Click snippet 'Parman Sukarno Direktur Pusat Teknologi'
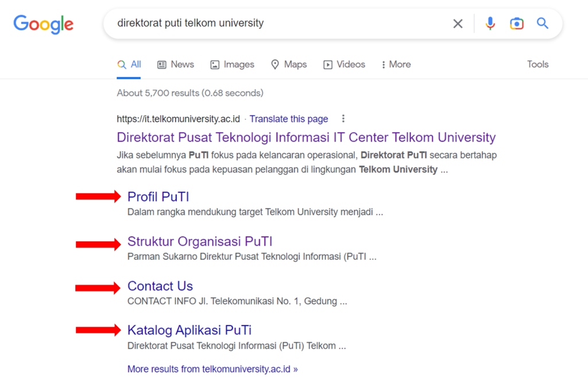 tap(252, 256)
